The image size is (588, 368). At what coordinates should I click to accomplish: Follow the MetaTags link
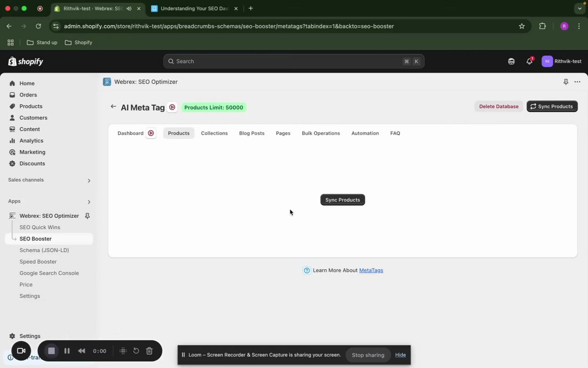tap(371, 270)
